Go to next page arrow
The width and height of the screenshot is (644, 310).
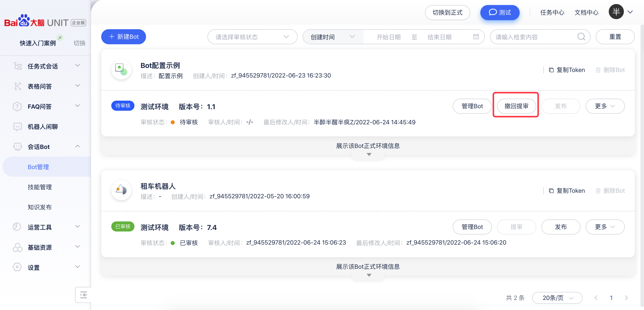[626, 298]
